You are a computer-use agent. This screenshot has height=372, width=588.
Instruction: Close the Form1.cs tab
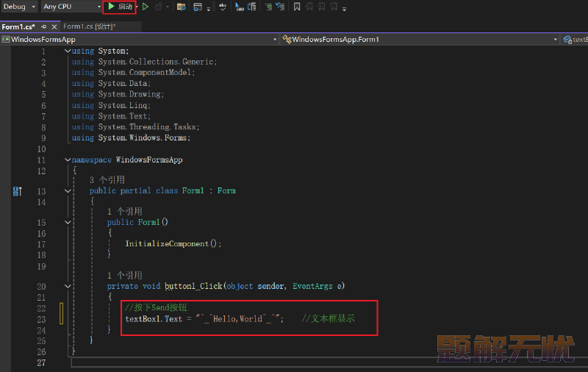[54, 26]
